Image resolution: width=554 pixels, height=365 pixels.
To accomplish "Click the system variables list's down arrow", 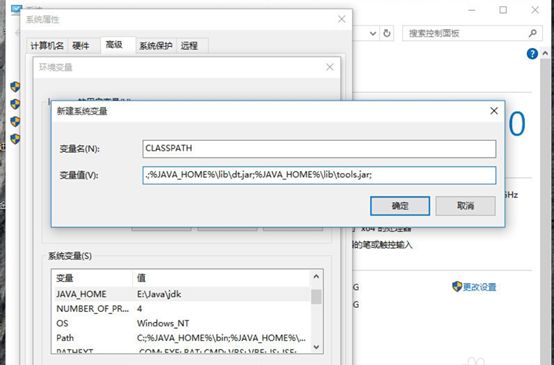I will [316, 347].
